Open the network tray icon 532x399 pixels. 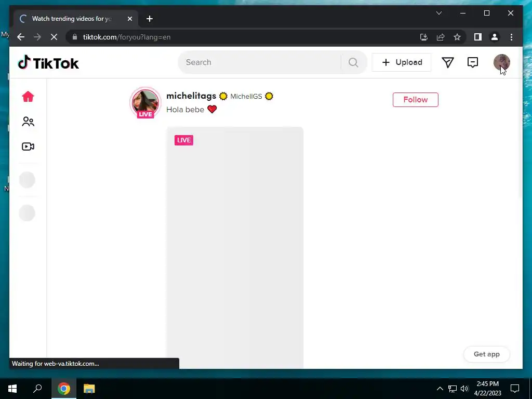click(453, 389)
